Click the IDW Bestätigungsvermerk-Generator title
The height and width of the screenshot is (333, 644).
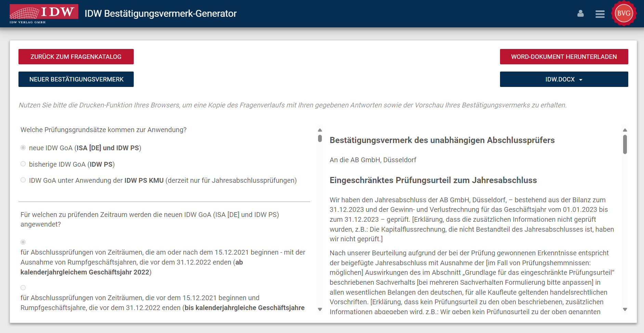click(160, 14)
